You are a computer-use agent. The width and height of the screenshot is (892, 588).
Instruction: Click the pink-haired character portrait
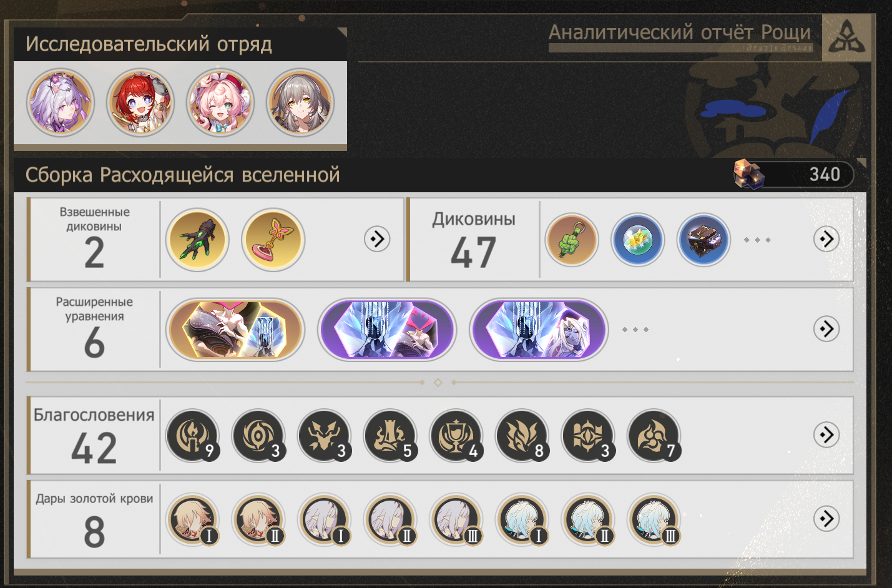pos(220,102)
